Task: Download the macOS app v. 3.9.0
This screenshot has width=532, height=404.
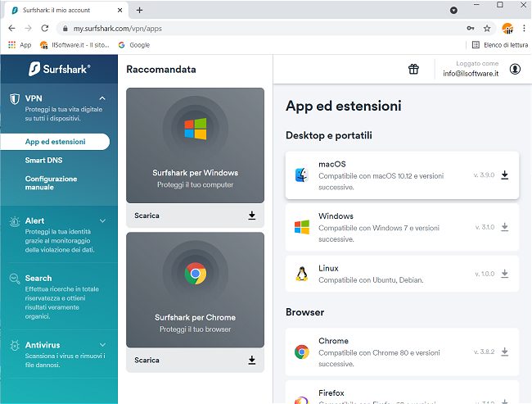Action: pos(505,175)
